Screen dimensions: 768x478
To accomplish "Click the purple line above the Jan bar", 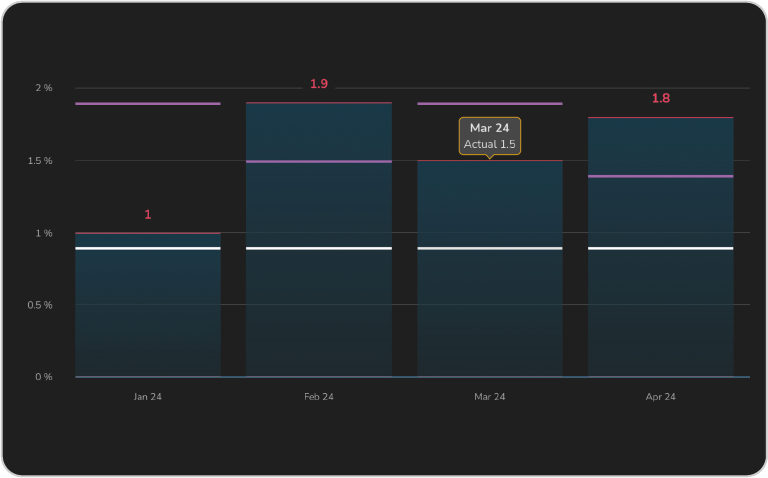I will 148,103.
